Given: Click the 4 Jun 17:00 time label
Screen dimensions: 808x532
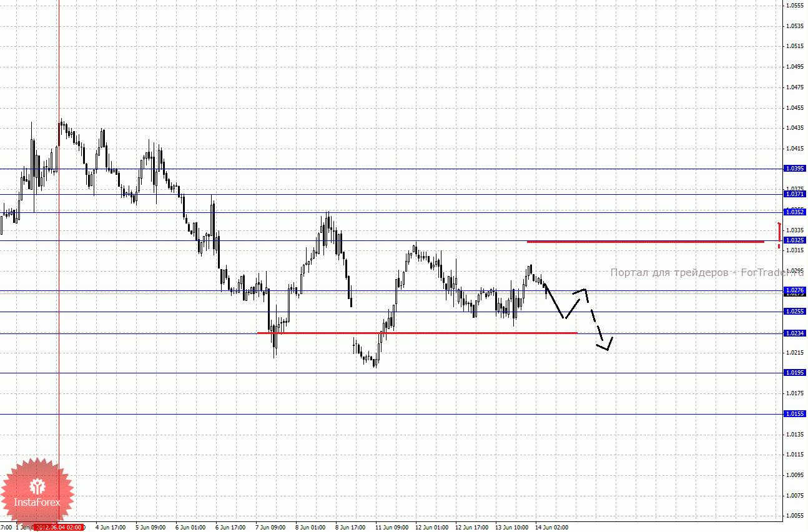Looking at the screenshot, I should (110, 528).
